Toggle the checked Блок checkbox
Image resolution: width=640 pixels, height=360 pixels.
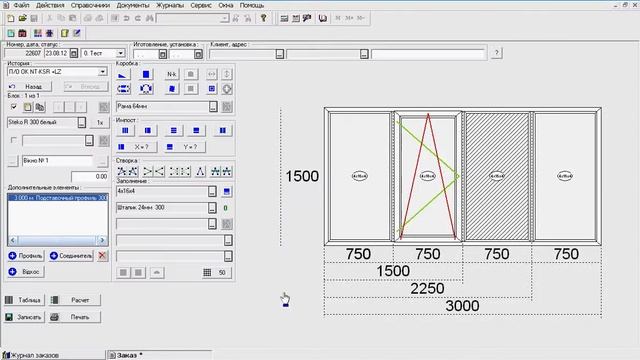(14, 107)
